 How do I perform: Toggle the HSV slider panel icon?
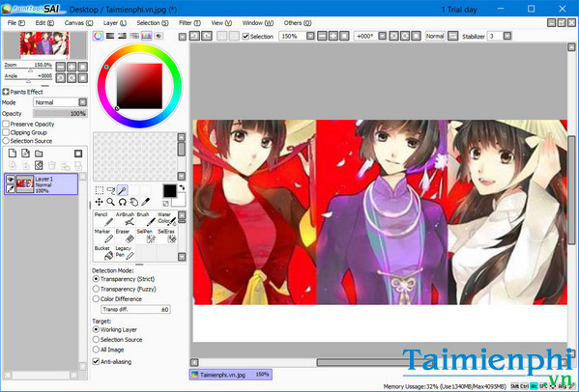(122, 36)
